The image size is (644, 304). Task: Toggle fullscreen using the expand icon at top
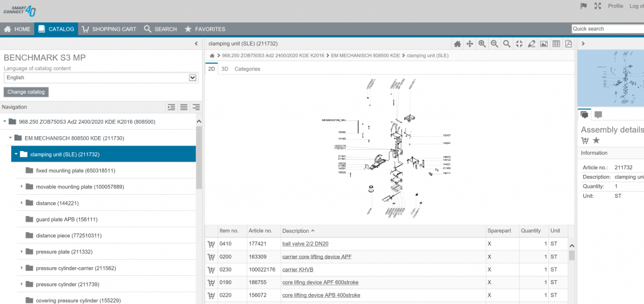598,6
